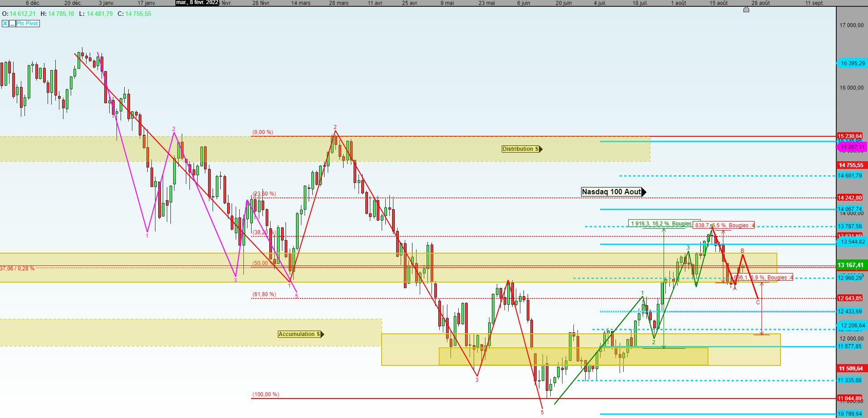Click the 16 000,00 price scale label

[x=852, y=88]
